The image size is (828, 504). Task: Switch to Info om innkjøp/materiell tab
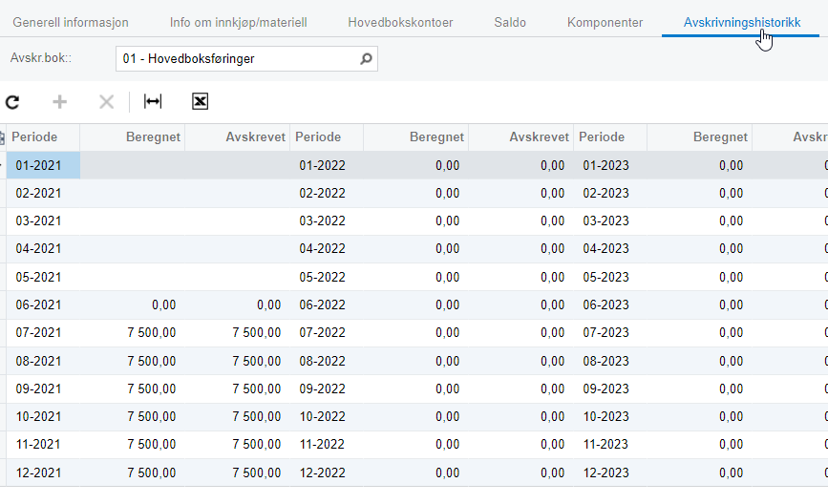click(238, 22)
